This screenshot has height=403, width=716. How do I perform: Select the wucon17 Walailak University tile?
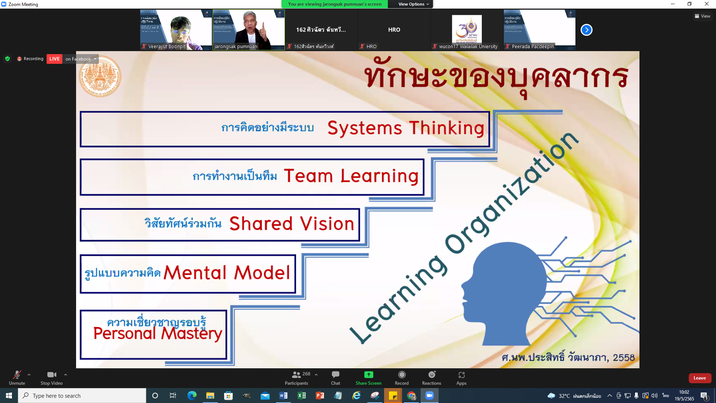tap(467, 30)
